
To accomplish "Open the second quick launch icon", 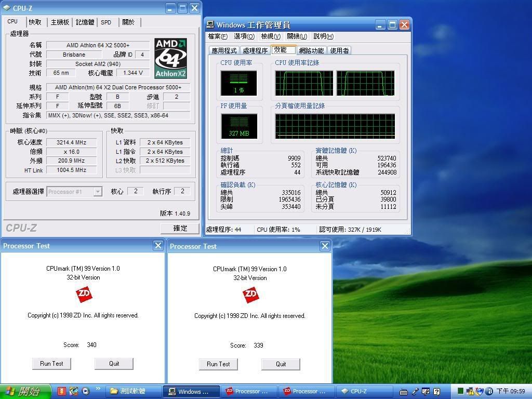I will tap(74, 391).
